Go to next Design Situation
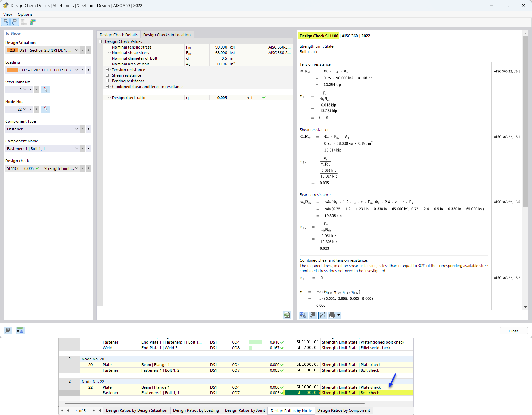 pos(88,50)
